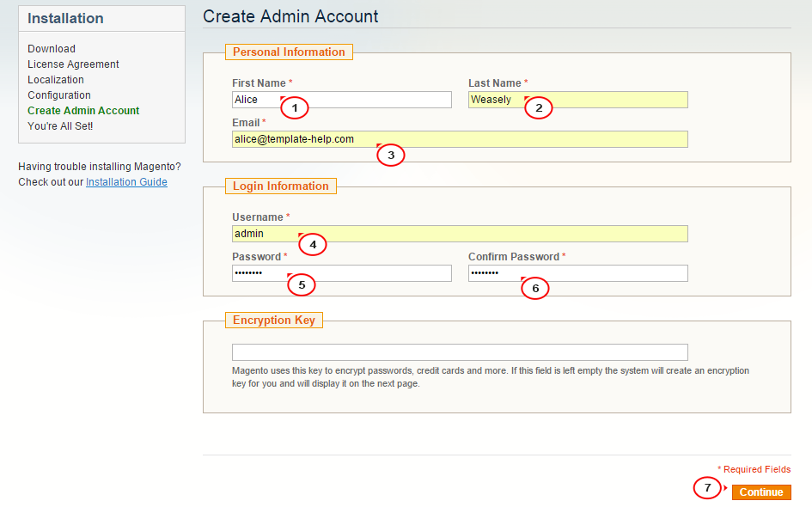The image size is (812, 507).
Task: Click into the Email input field
Action: [460, 139]
